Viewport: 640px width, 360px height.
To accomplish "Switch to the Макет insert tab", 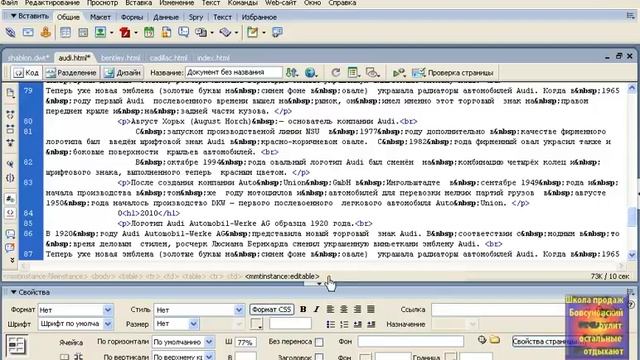I will (100, 17).
